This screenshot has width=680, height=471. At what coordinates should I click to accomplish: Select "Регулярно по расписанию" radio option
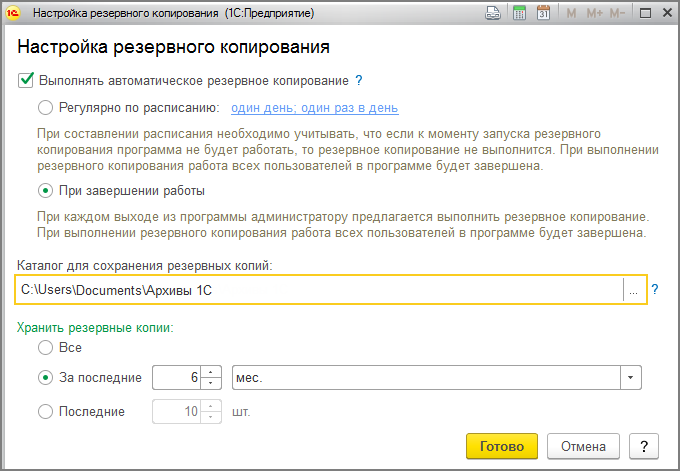coord(45,108)
